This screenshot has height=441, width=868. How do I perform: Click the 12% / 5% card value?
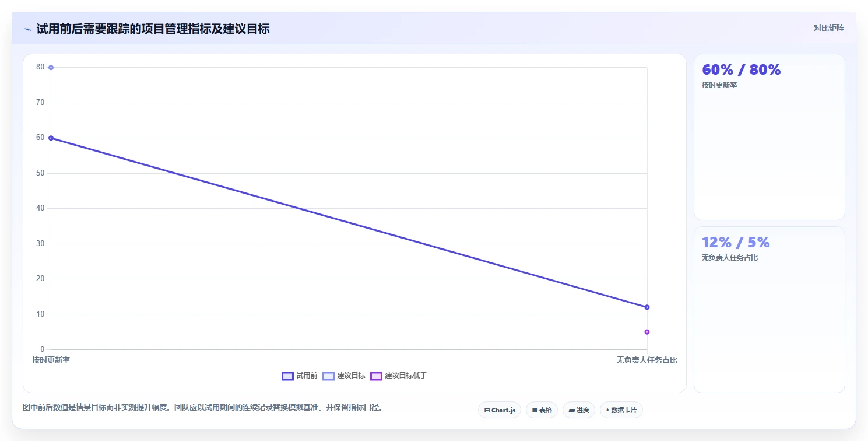coord(736,243)
